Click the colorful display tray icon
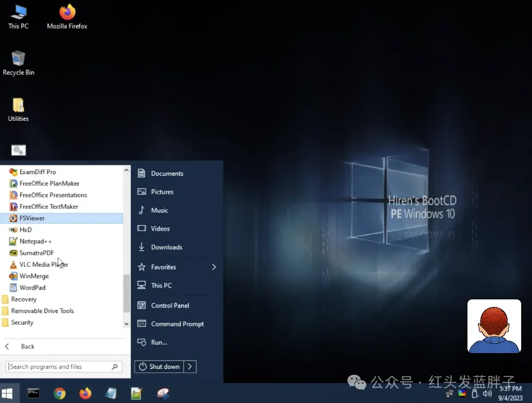 tap(462, 393)
